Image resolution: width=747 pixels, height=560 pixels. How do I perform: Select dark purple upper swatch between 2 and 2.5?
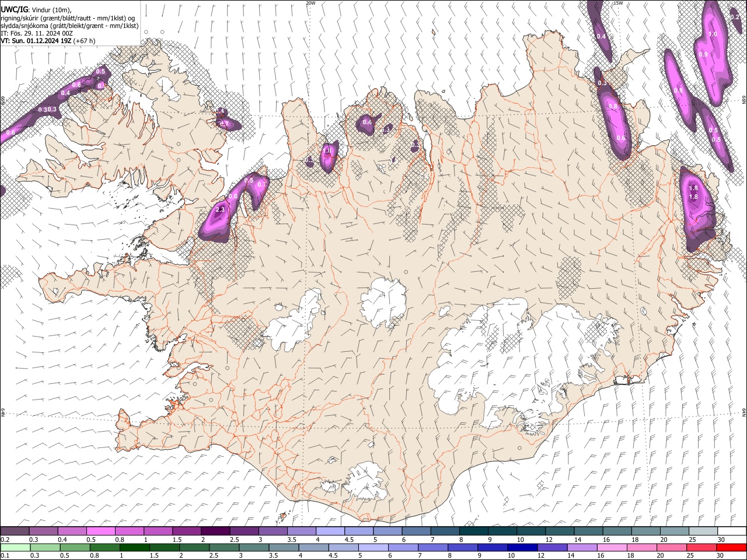coord(215,531)
